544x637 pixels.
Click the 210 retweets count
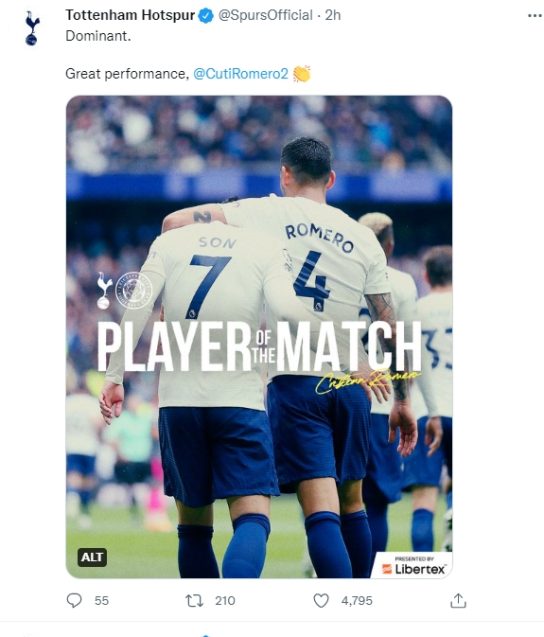coord(225,601)
